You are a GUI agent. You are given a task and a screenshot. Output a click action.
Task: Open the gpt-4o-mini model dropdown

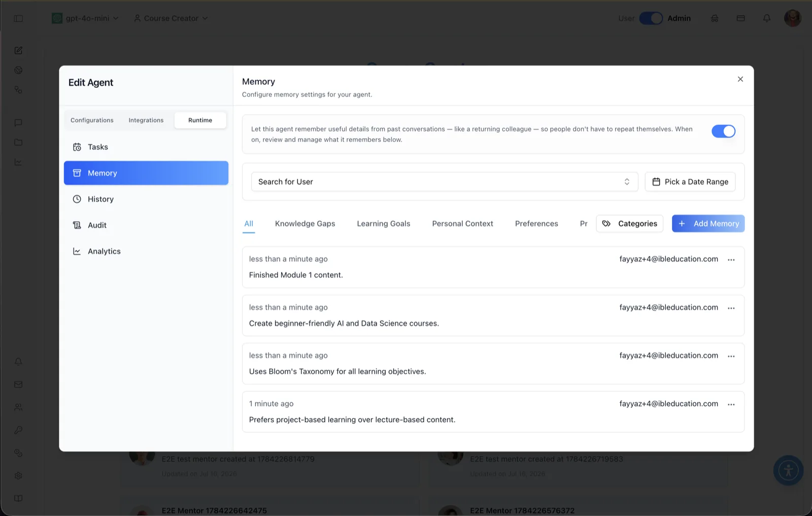click(x=86, y=18)
